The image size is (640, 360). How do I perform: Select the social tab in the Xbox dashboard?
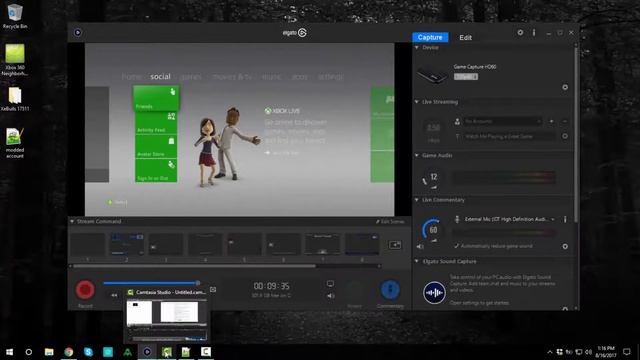(160, 77)
